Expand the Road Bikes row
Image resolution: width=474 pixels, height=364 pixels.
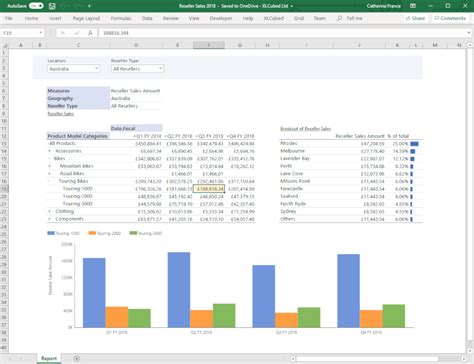point(50,174)
